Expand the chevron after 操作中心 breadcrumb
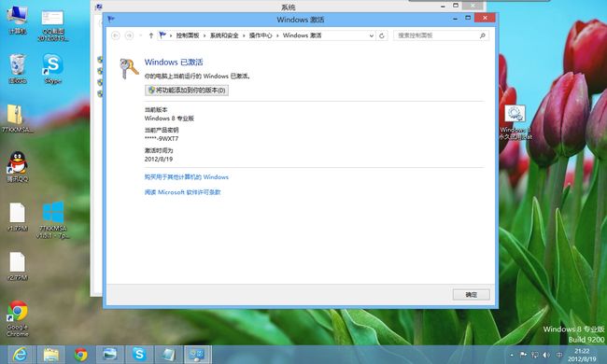 277,35
